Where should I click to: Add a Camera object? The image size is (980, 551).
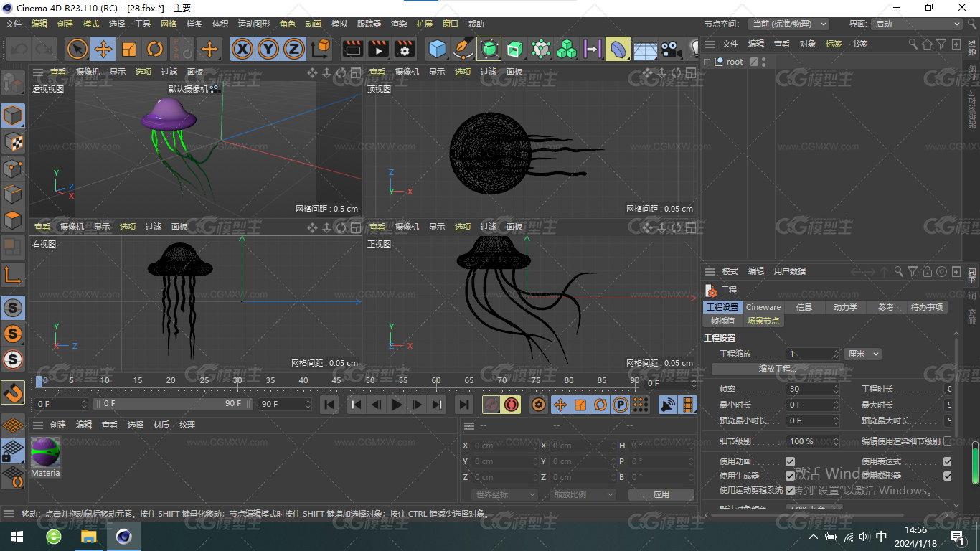(x=670, y=49)
